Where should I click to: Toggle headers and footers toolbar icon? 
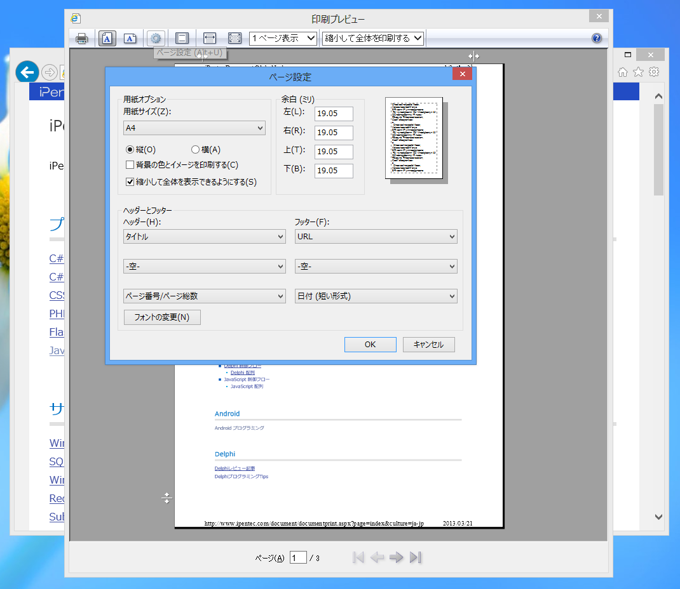click(x=182, y=39)
